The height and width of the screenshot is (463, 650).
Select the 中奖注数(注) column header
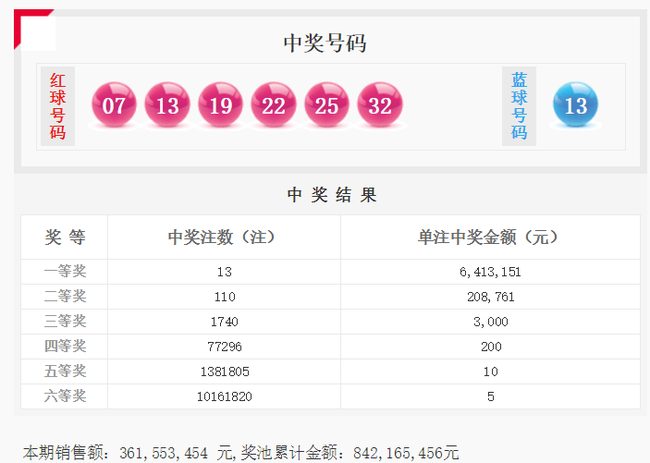(x=222, y=238)
